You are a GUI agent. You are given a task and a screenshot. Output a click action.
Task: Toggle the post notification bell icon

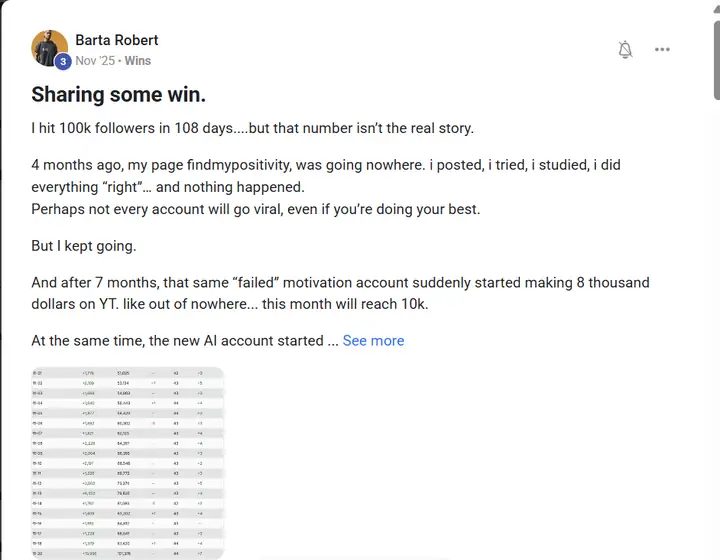(x=625, y=50)
